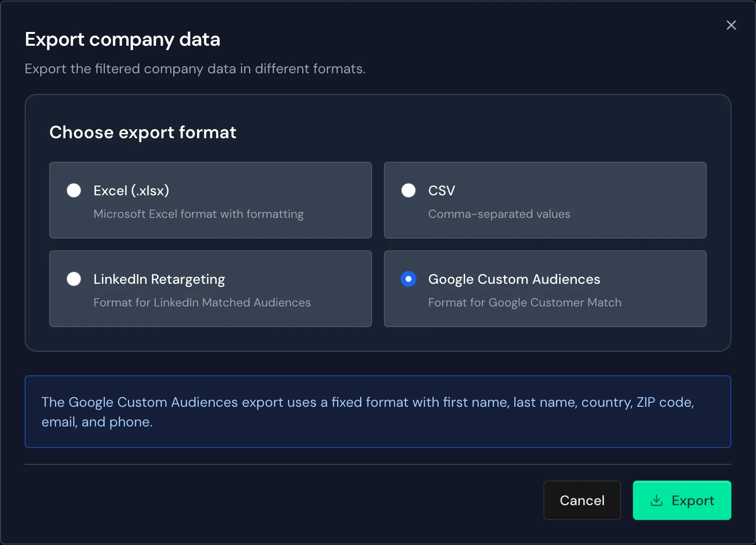Choose the CSV radio button
756x545 pixels.
click(409, 190)
